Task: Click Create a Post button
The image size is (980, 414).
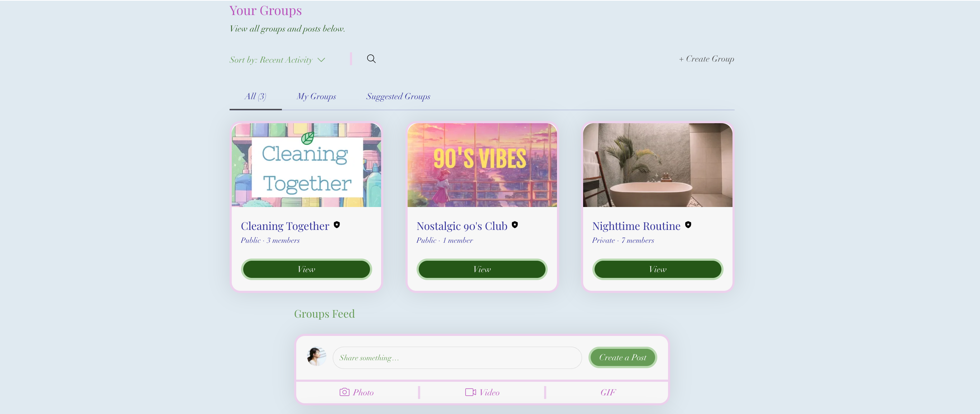Action: tap(623, 358)
